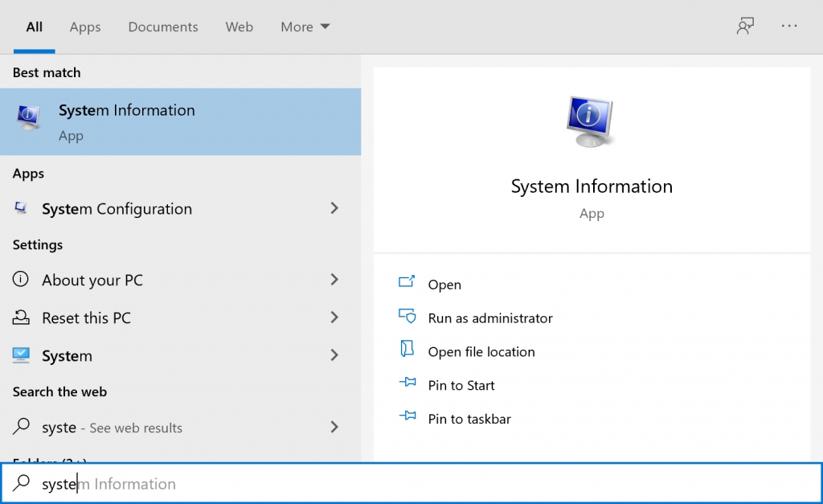Open the More filters dropdown
Viewport: 823px width, 504px height.
coord(305,26)
